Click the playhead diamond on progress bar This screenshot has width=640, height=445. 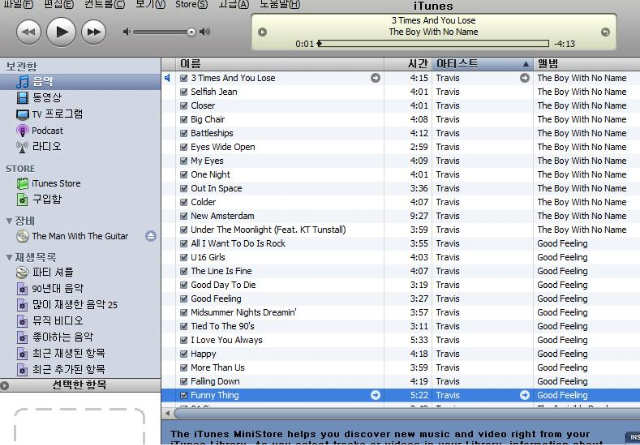pyautogui.click(x=320, y=43)
